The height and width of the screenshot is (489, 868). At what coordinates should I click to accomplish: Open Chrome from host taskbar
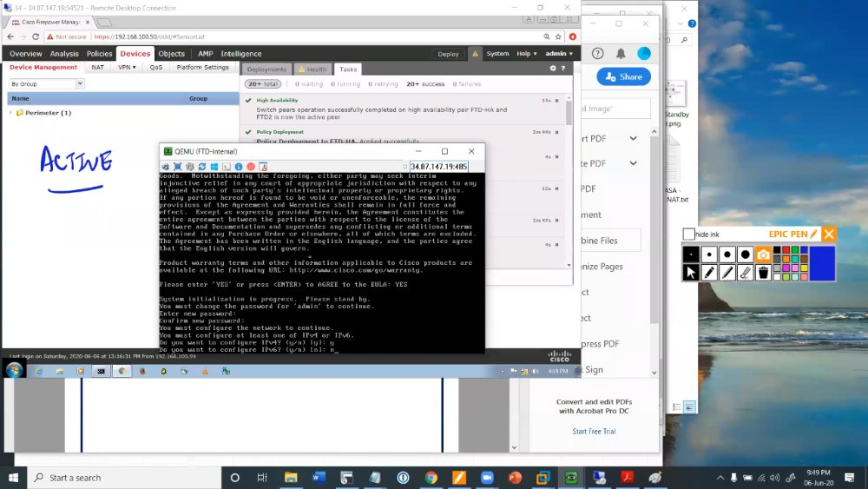tap(431, 478)
